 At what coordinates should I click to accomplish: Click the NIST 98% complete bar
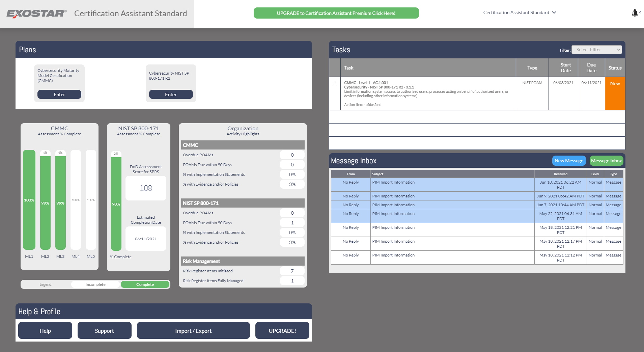(116, 204)
